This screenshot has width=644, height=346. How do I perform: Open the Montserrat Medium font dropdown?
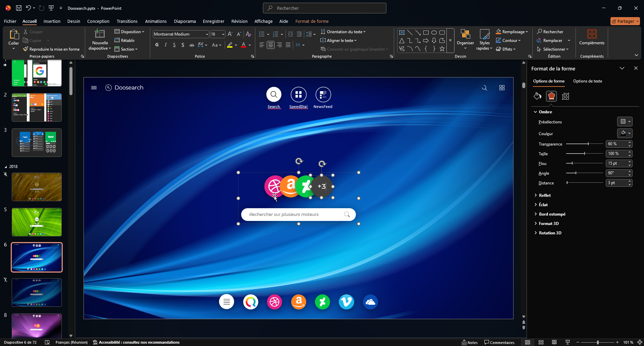click(207, 34)
